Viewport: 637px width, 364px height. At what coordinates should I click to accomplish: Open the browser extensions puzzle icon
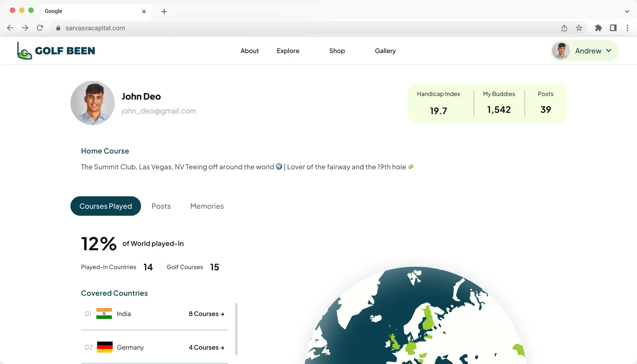(x=598, y=28)
